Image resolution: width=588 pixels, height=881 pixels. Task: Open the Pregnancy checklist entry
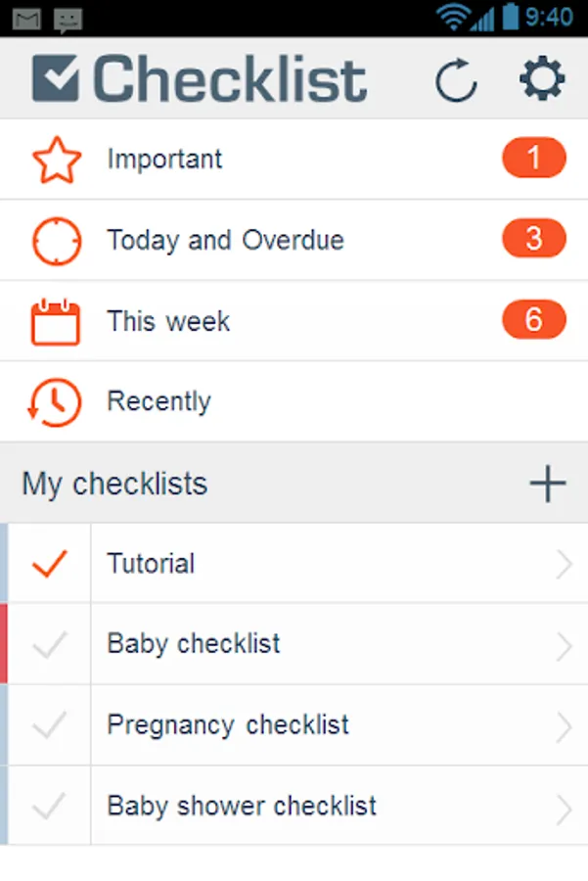pos(228,725)
